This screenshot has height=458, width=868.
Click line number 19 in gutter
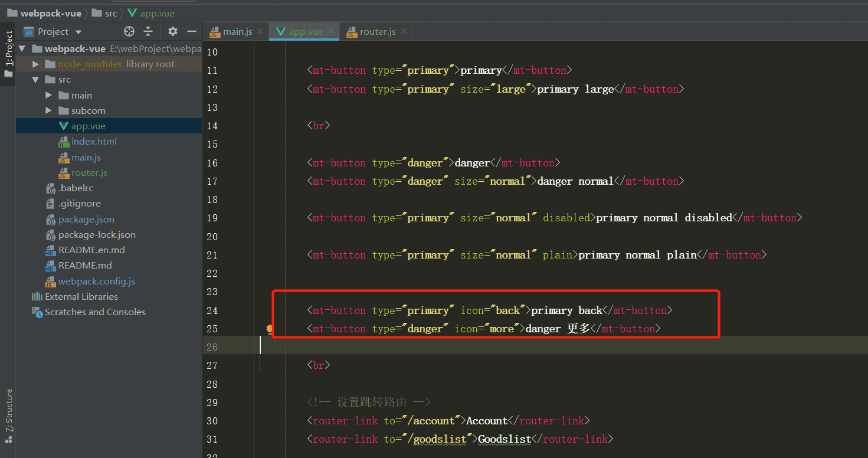click(212, 218)
